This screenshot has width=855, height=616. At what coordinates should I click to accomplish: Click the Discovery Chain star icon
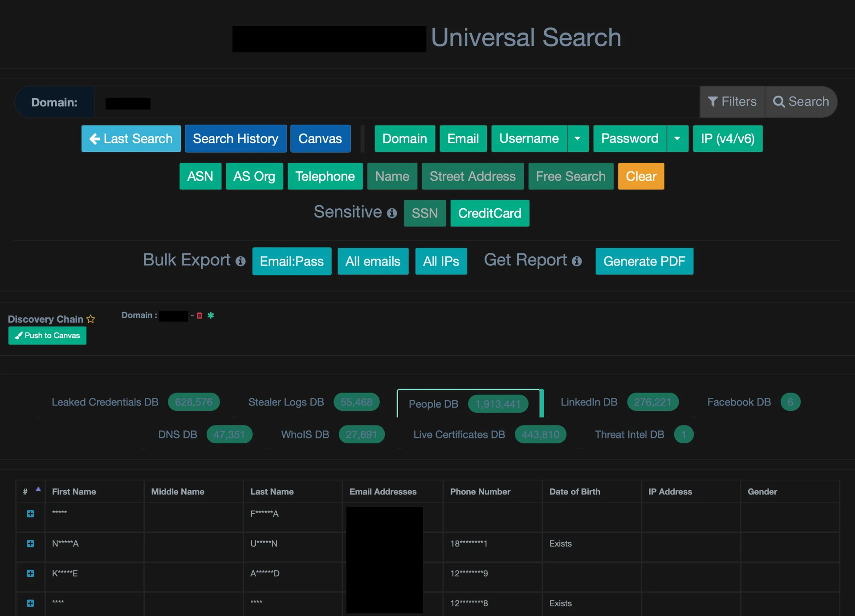pos(91,319)
